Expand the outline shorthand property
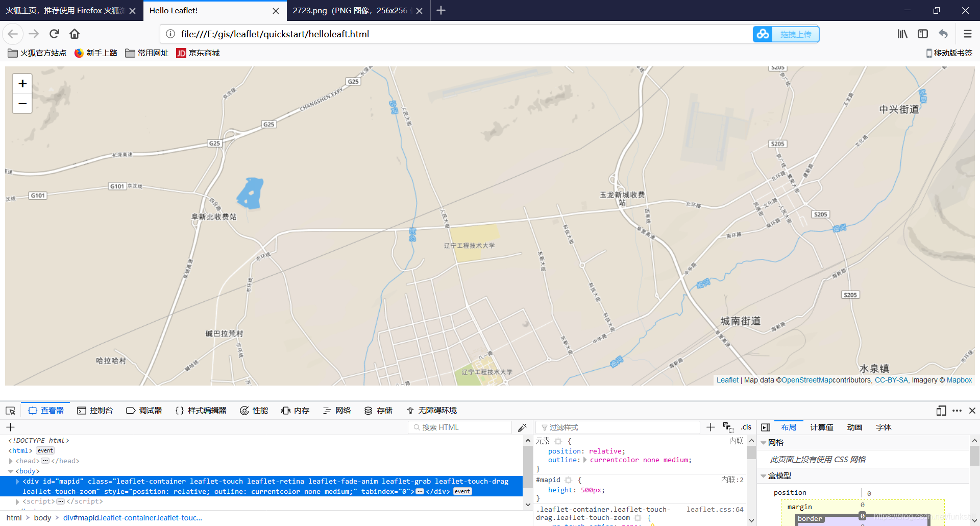The width and height of the screenshot is (980, 526). point(585,460)
